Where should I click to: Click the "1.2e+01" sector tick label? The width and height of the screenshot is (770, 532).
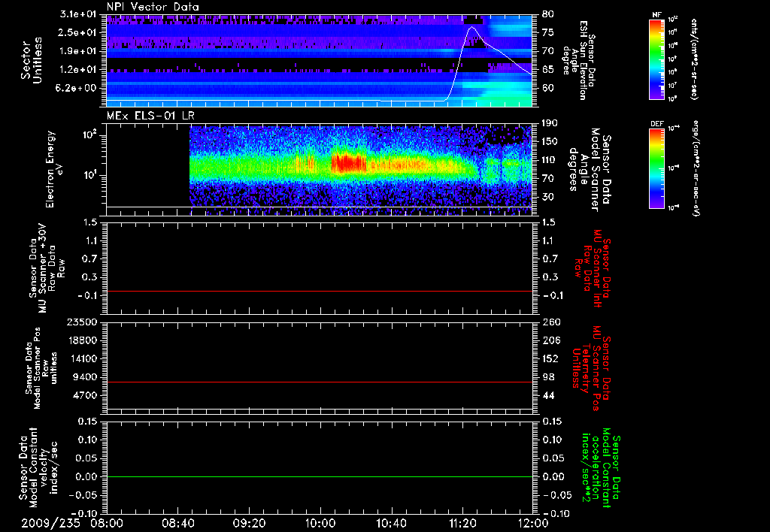[78, 70]
